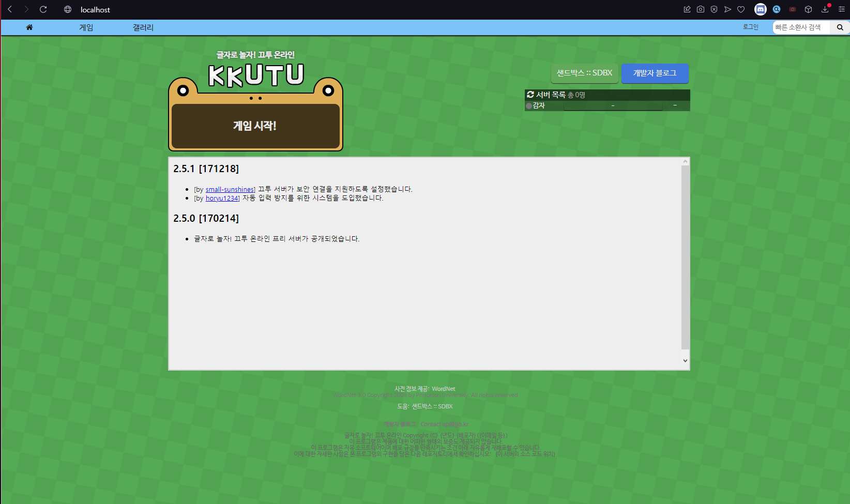Click the shield extension icon in the toolbar
The height and width of the screenshot is (504, 850).
click(x=714, y=9)
